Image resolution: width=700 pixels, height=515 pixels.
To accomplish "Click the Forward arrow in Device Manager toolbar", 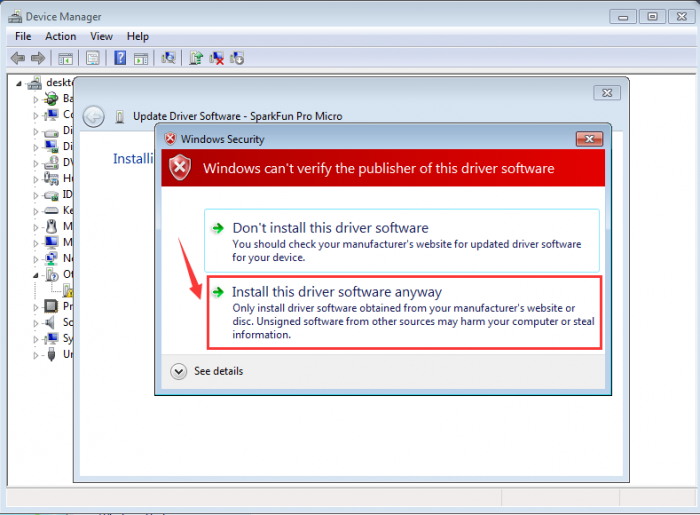I will click(38, 58).
